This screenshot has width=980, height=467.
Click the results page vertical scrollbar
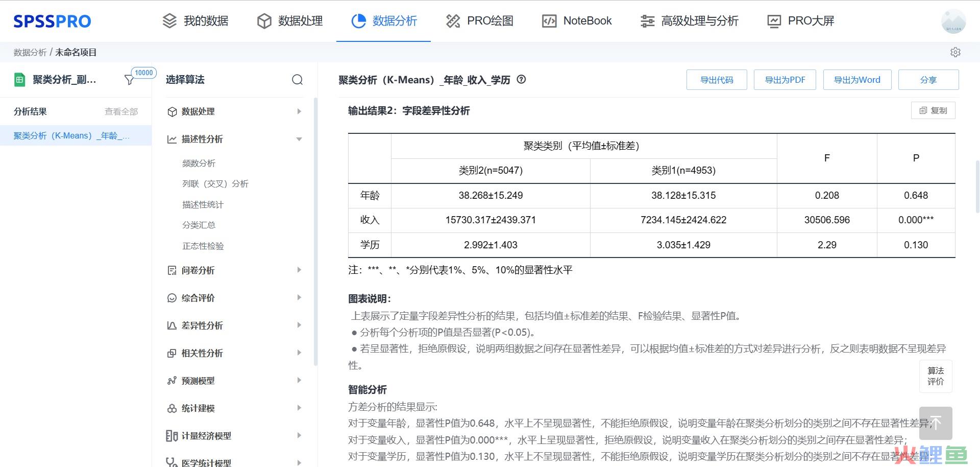pos(977,186)
